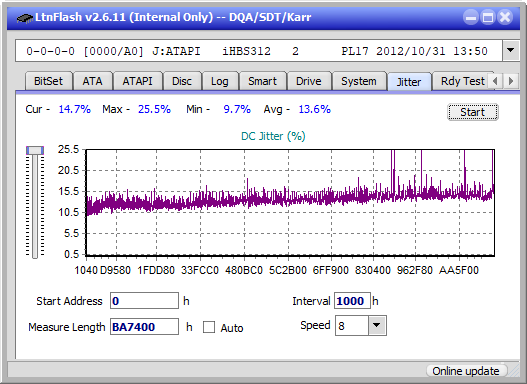Open the Disc tab
This screenshot has height=384, width=527.
click(x=182, y=81)
